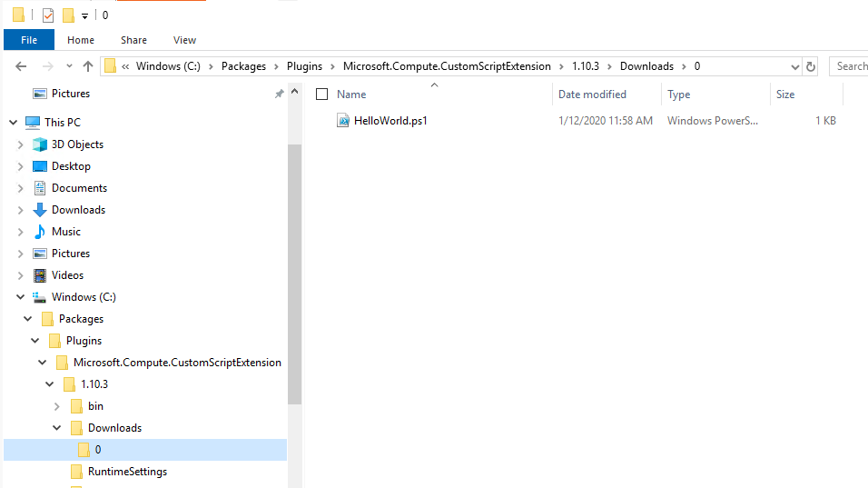Click Downloads in the breadcrumb path
868x488 pixels.
pyautogui.click(x=646, y=66)
